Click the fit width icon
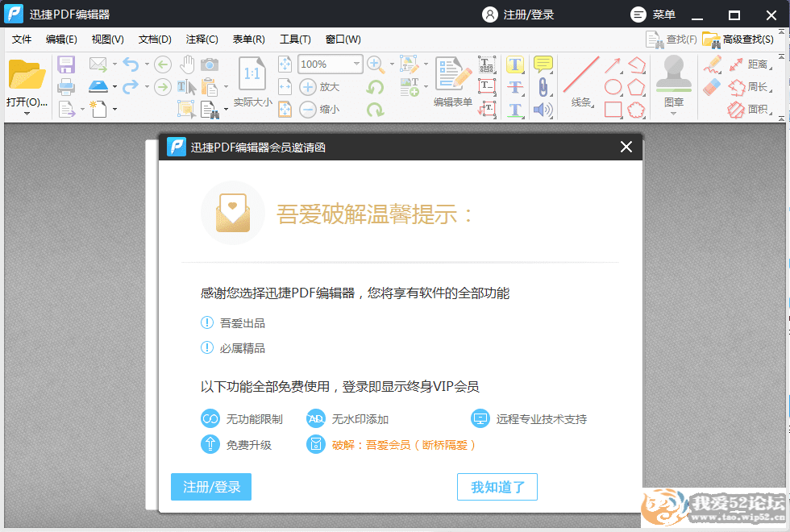The width and height of the screenshot is (790, 532). 285,87
